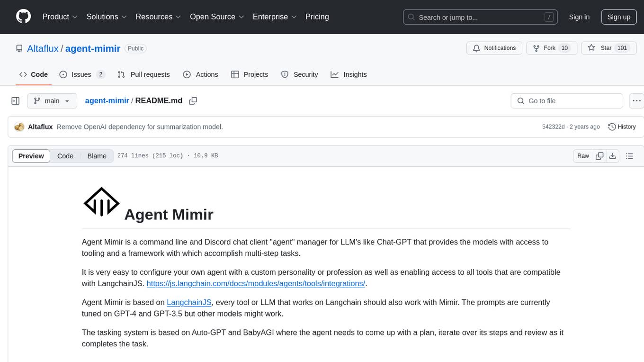
Task: Click the 'Agent Mimir' heading
Action: pyautogui.click(x=169, y=214)
